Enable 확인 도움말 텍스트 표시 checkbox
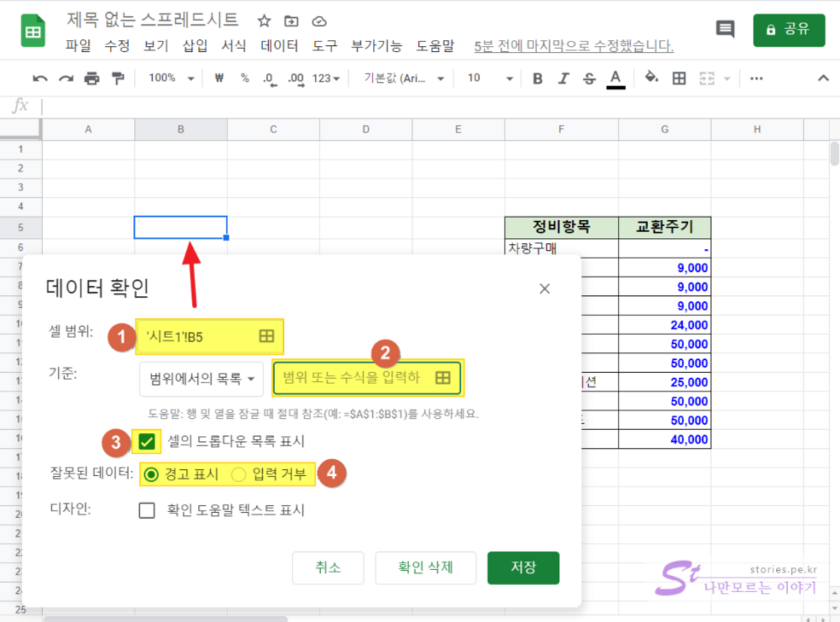The height and width of the screenshot is (622, 840). point(147,511)
